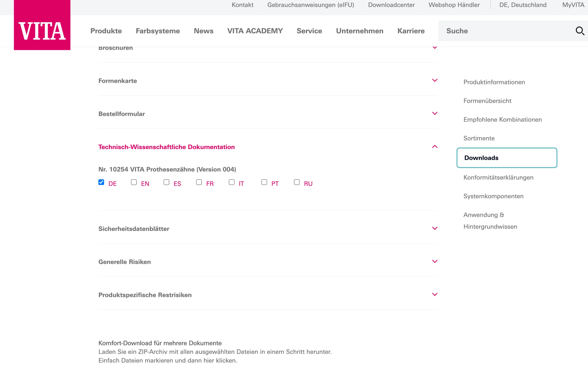The height and width of the screenshot is (368, 588).
Task: Select Downloads in the sidebar
Action: point(507,158)
